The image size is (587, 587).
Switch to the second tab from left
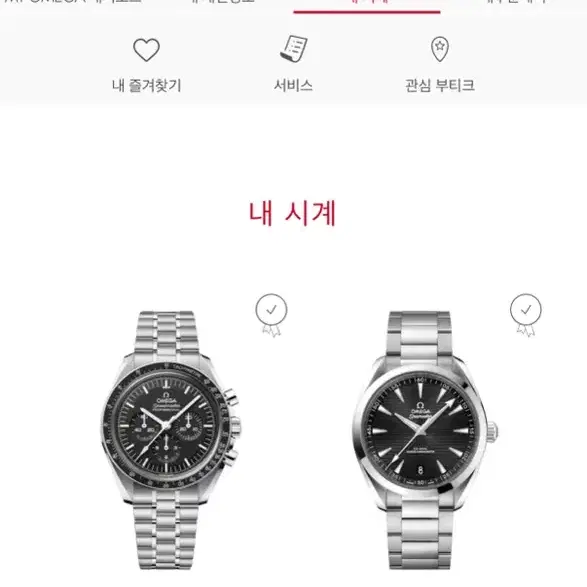point(222,3)
